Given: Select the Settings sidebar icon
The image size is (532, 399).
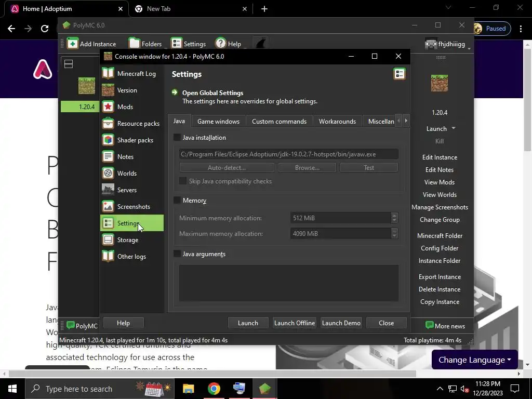Looking at the screenshot, I should 108,223.
